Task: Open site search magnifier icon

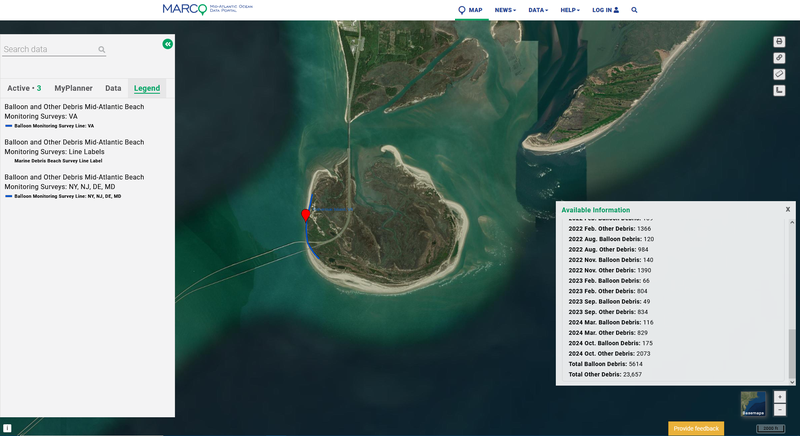Action: [634, 10]
